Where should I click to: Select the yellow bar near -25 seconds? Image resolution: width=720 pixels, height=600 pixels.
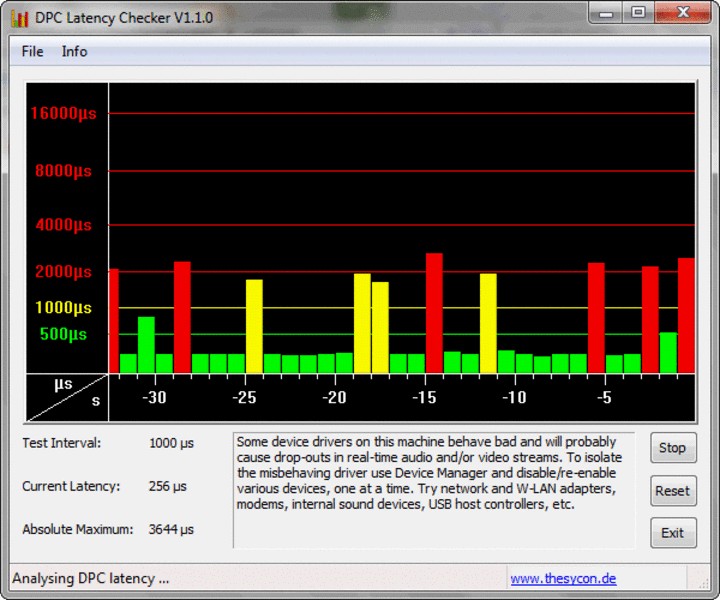[x=254, y=325]
